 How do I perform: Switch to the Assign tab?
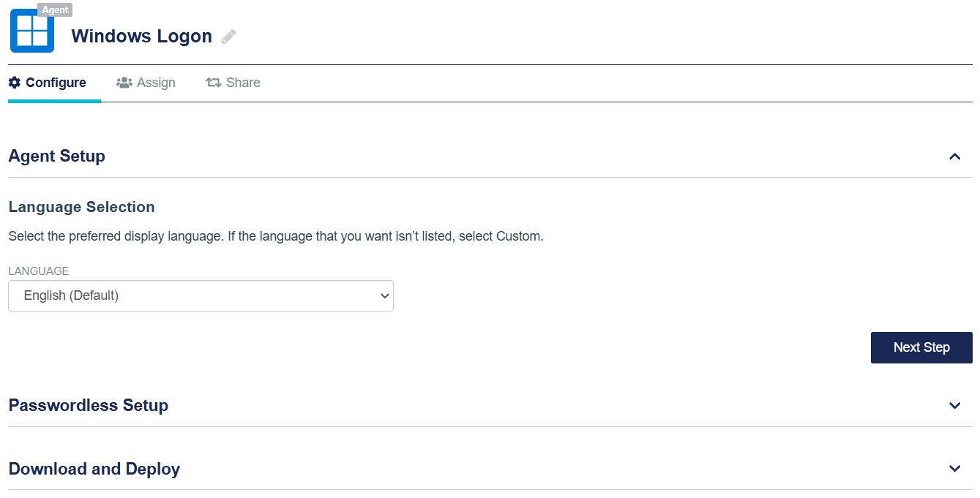pyautogui.click(x=146, y=83)
